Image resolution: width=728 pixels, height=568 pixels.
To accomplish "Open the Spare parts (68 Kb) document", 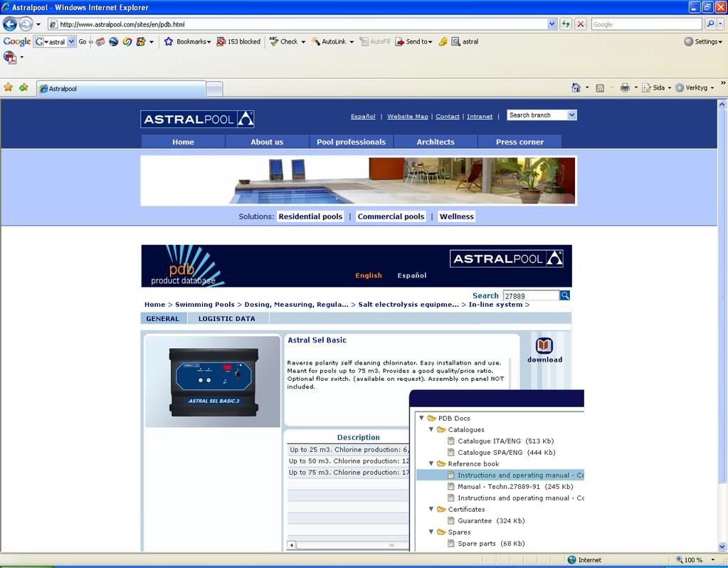I will pyautogui.click(x=491, y=543).
